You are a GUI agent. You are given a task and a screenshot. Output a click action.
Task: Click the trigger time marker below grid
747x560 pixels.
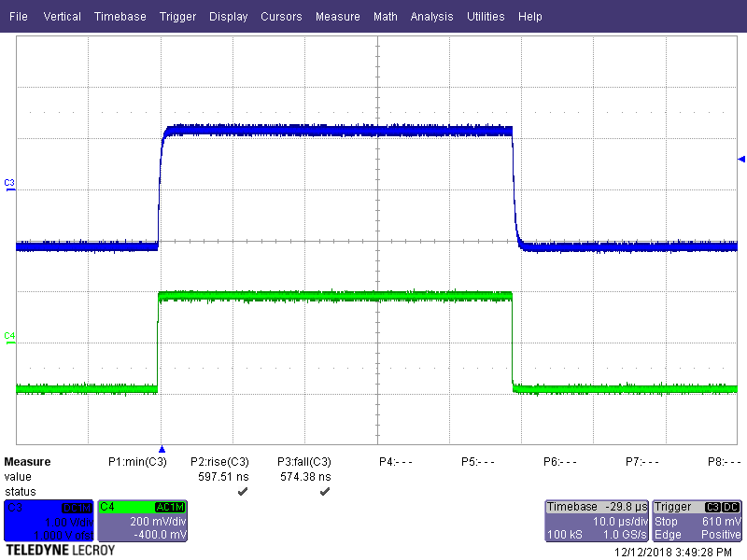click(162, 449)
